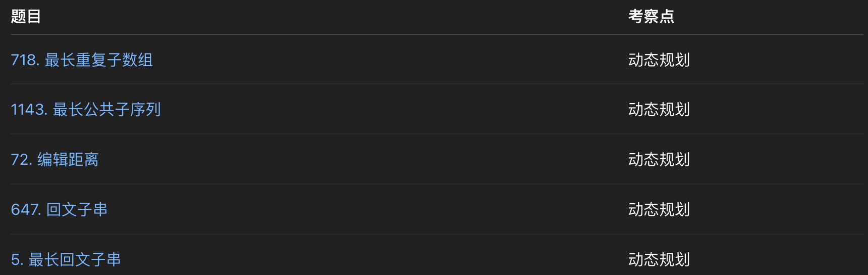868x275 pixels.
Task: Select 动态规划 in the 回文子串 row
Action: (x=659, y=210)
